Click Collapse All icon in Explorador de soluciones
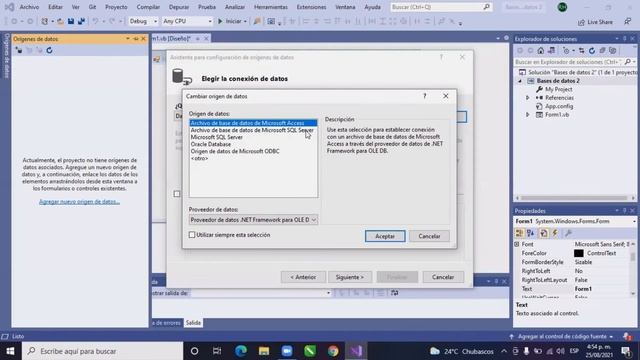The width and height of the screenshot is (640, 360). click(x=602, y=51)
